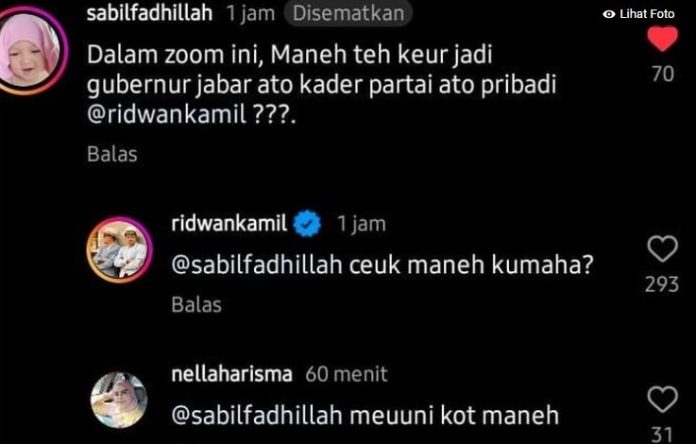Click Balas under sabilfadhillah's comment

(112, 155)
